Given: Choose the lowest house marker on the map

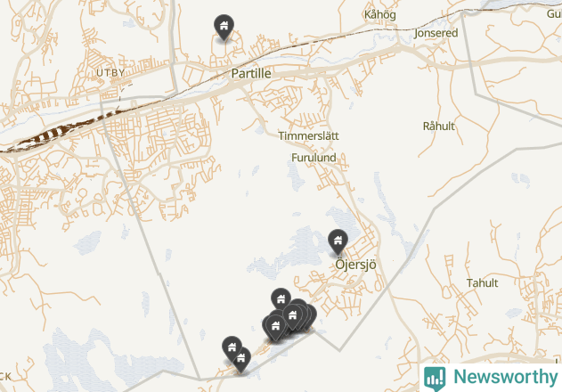Looking at the screenshot, I should 241,359.
